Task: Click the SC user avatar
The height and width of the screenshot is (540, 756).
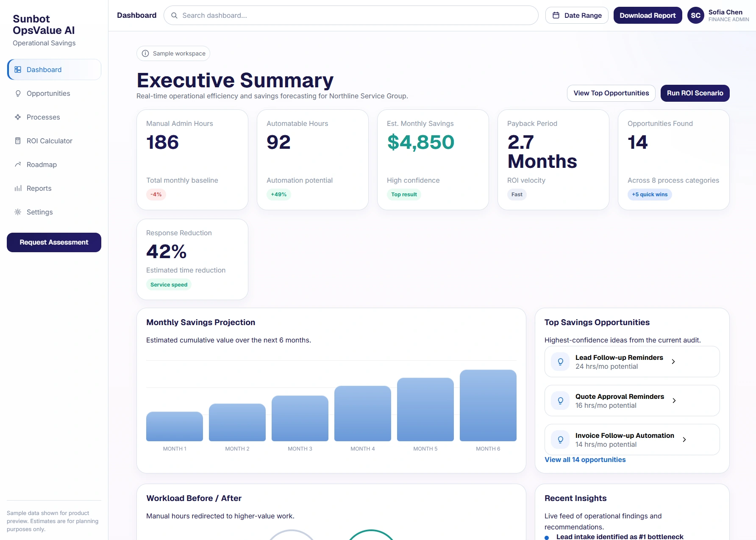Action: click(x=695, y=15)
